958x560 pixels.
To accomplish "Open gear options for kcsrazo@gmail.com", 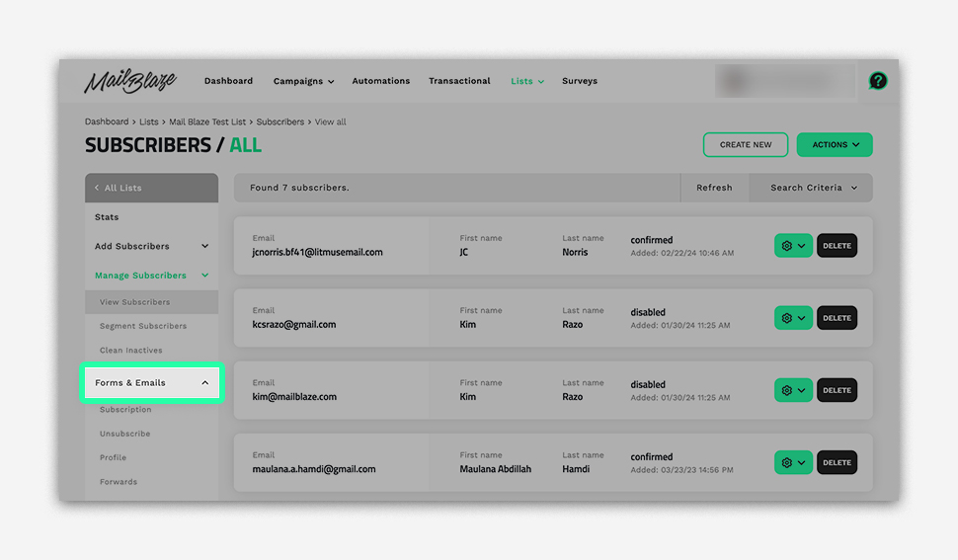I will click(x=793, y=318).
